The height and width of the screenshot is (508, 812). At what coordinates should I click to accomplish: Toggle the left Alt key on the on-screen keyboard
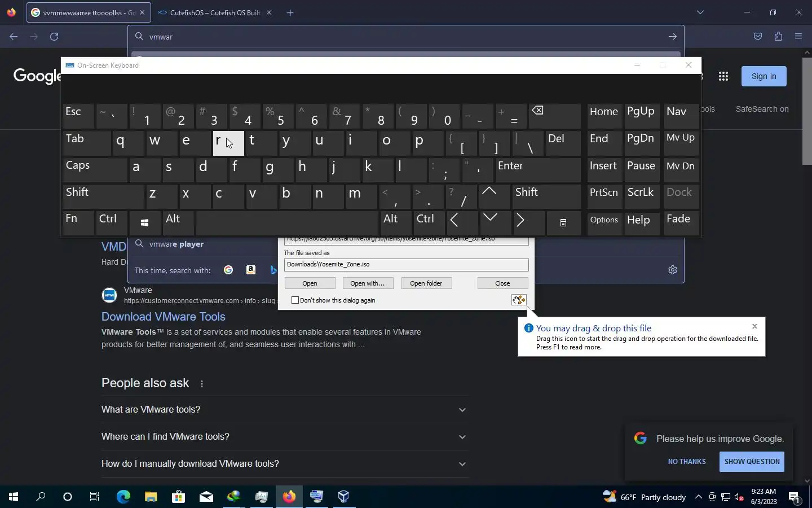click(178, 222)
